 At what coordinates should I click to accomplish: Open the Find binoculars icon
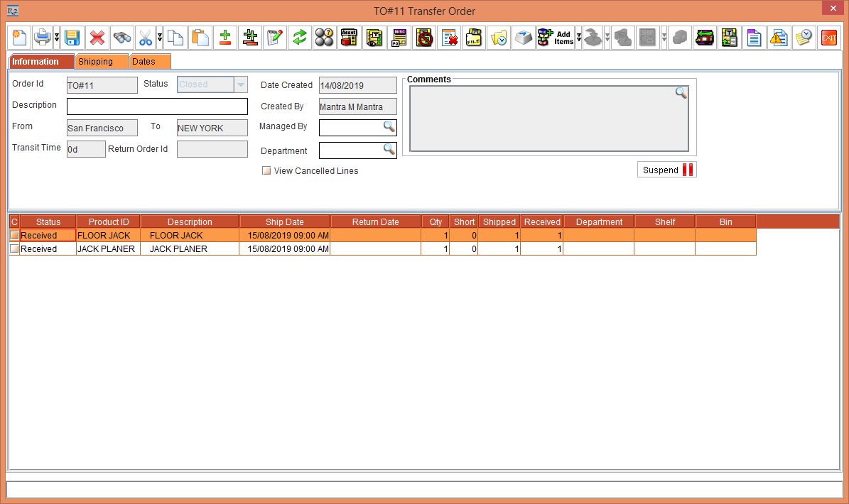pos(121,38)
